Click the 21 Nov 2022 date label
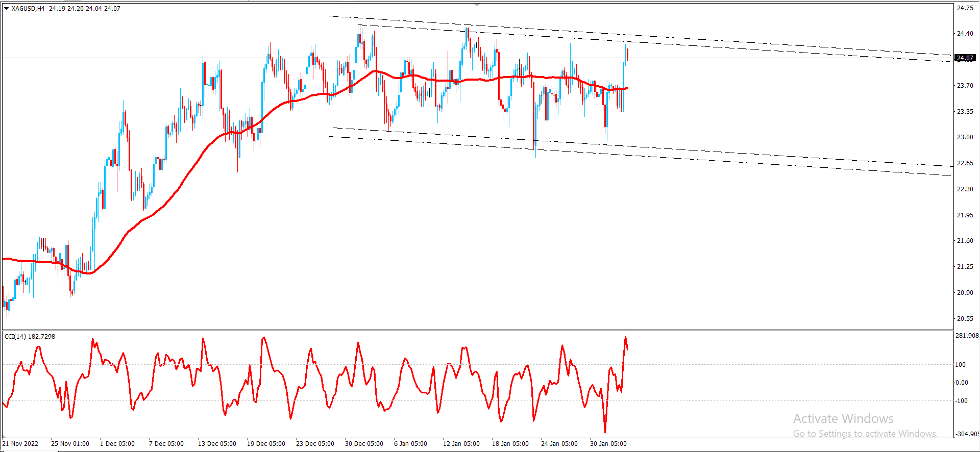980x452 pixels. coord(20,444)
